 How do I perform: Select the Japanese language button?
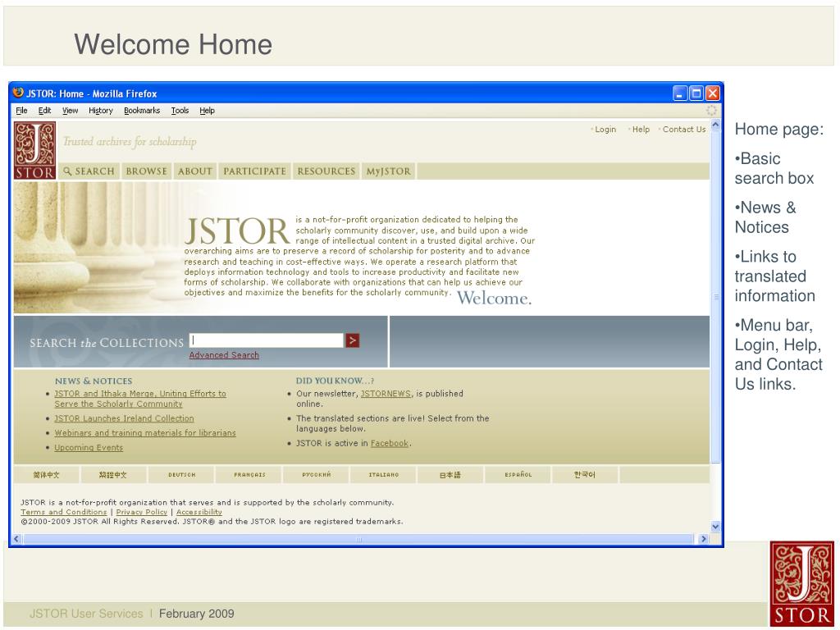pos(450,475)
